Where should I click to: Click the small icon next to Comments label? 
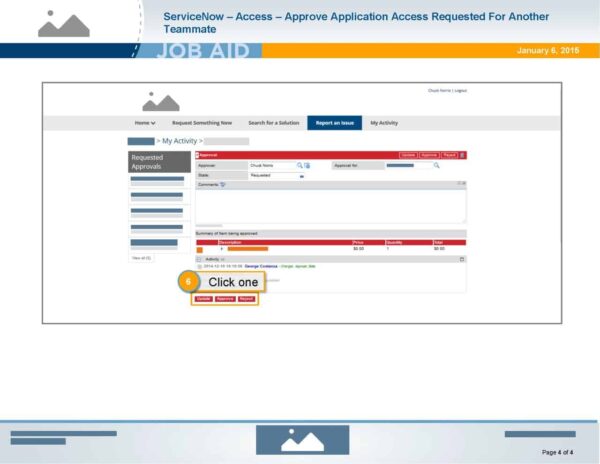pos(222,185)
